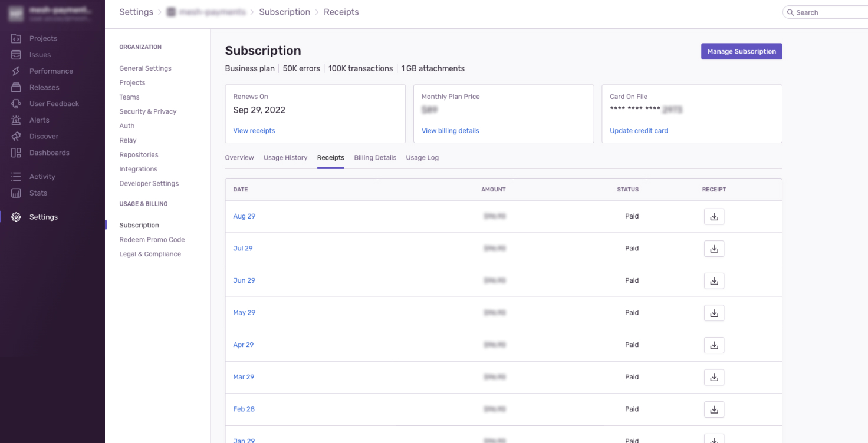
Task: Open Releases using its sidebar icon
Action: (17, 87)
